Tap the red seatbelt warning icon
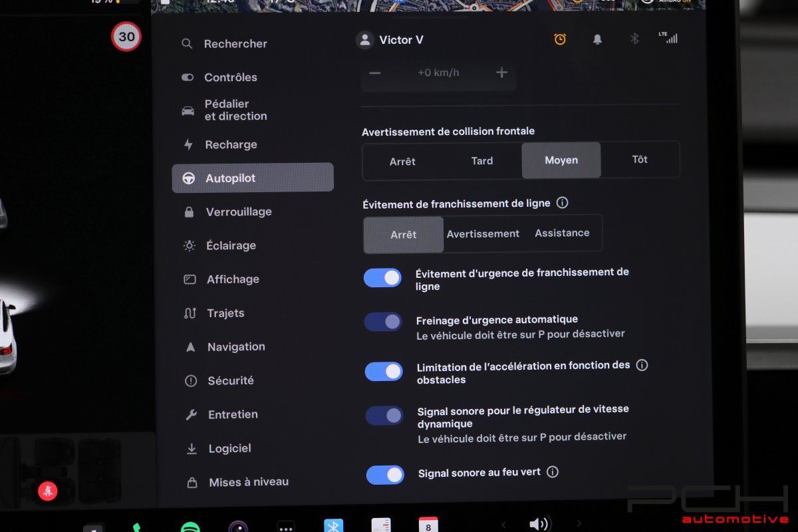The image size is (798, 532). click(x=47, y=491)
